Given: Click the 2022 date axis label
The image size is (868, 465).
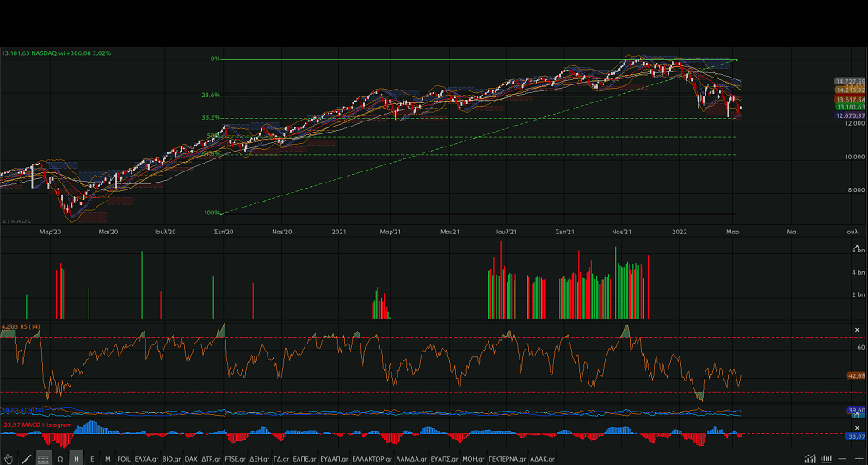Looking at the screenshot, I should click(x=680, y=232).
